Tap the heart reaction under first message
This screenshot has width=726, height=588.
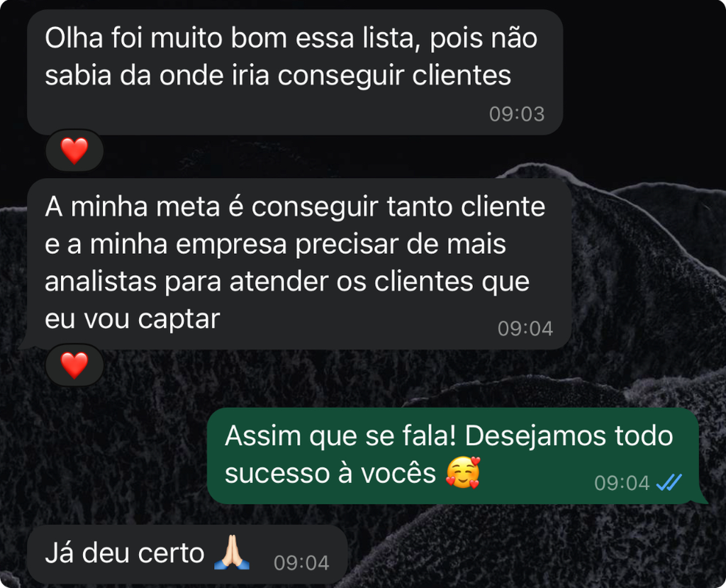pos(74,150)
